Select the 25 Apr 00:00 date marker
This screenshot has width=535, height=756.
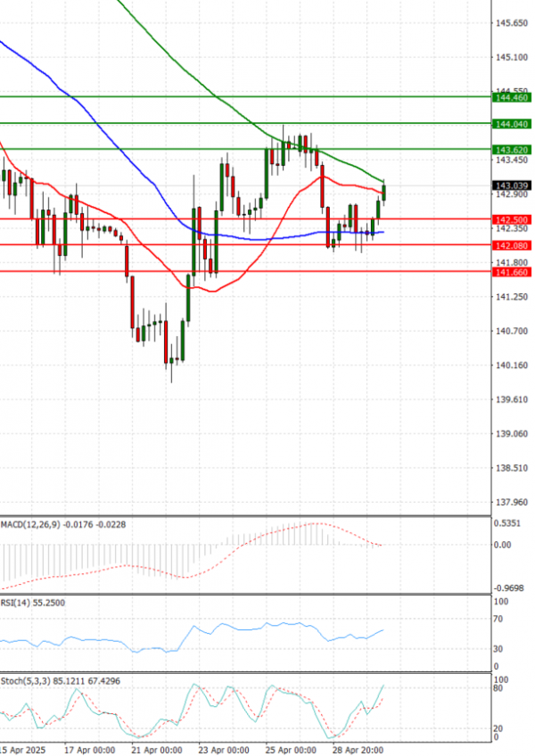click(292, 750)
